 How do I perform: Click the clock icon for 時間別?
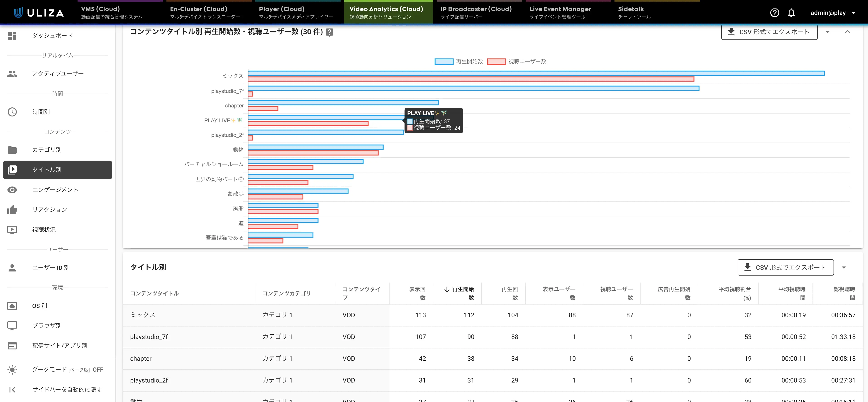pyautogui.click(x=12, y=112)
